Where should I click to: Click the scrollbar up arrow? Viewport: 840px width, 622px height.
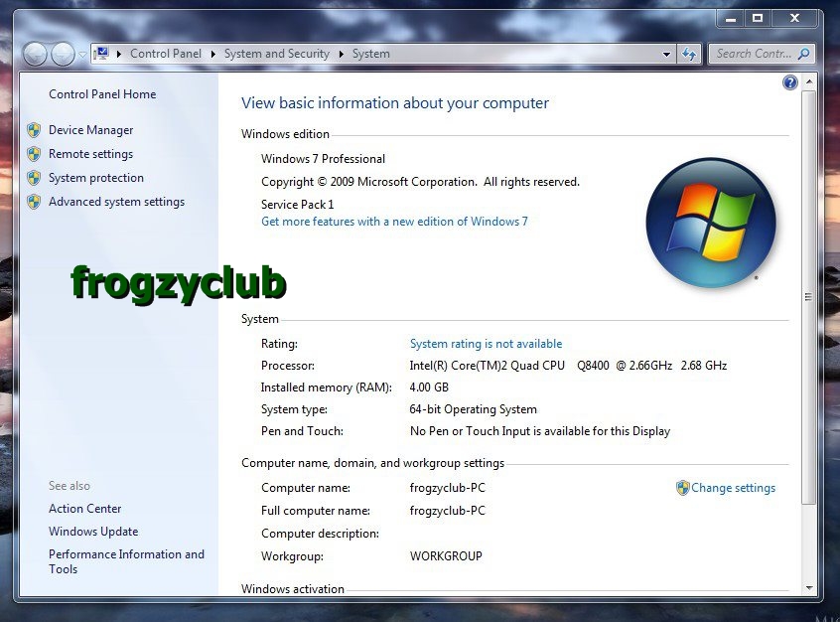[x=809, y=82]
